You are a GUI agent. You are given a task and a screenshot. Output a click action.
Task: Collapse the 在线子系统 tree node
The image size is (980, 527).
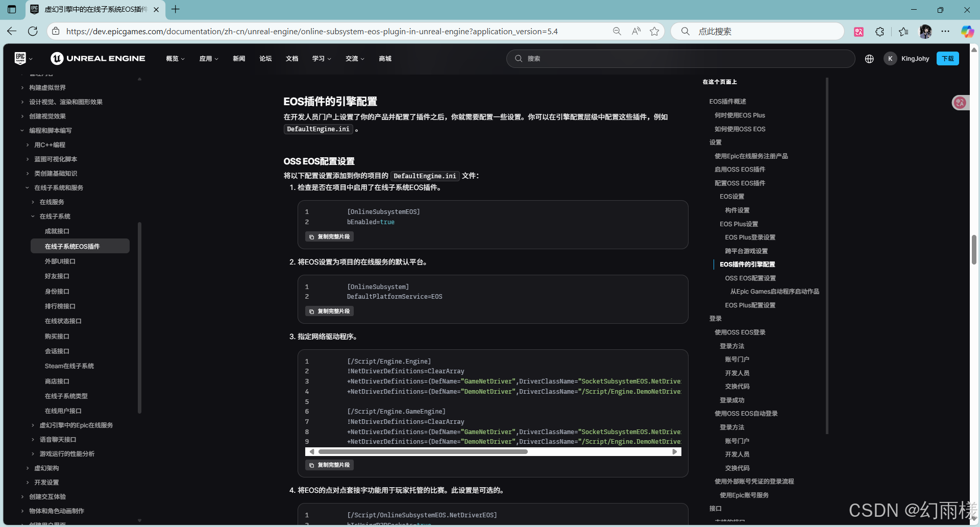point(33,217)
